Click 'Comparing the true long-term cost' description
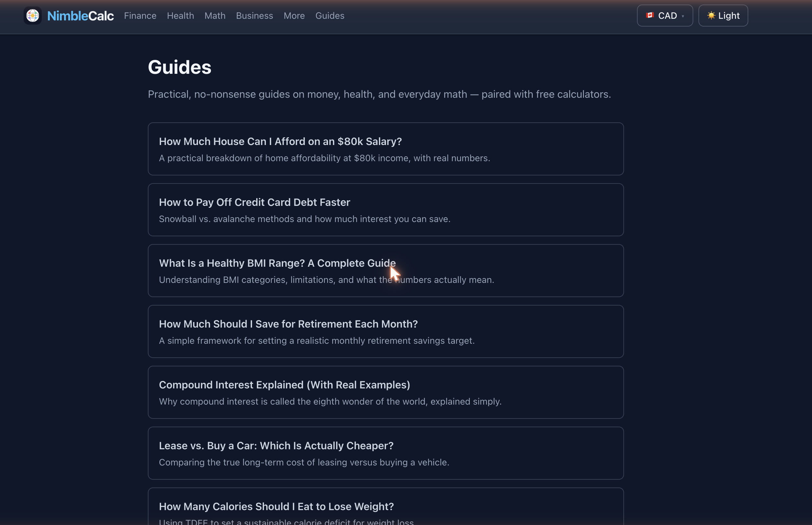The width and height of the screenshot is (812, 525). (304, 462)
